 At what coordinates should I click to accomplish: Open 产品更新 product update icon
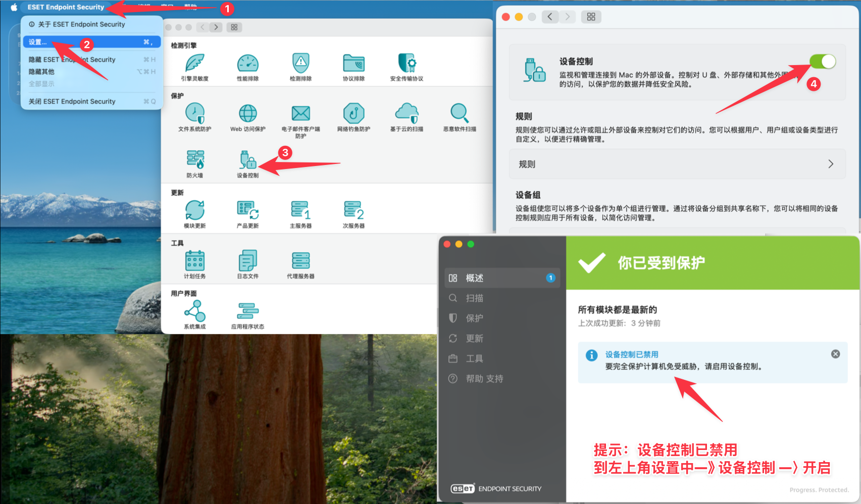pyautogui.click(x=248, y=210)
